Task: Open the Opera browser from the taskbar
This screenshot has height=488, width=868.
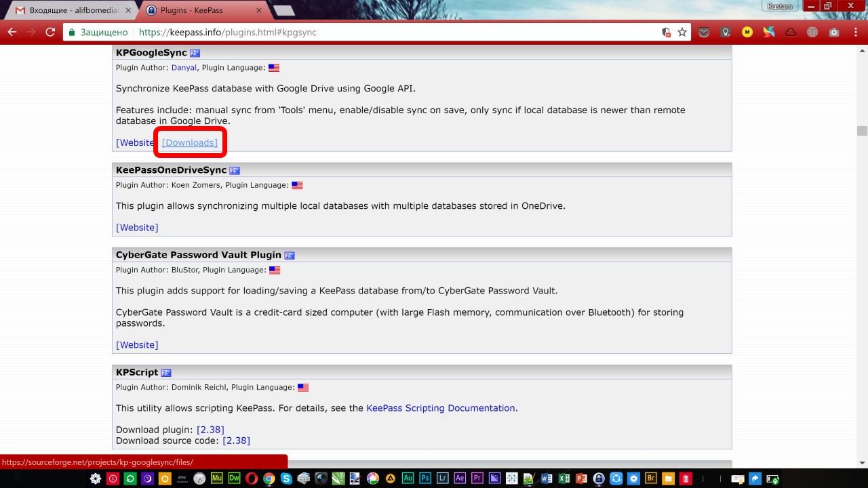Action: 252,479
